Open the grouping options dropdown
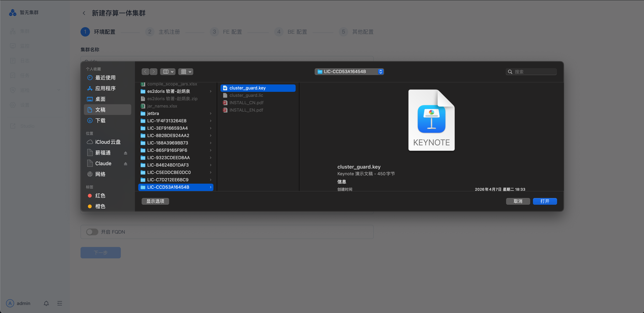644x313 pixels. [x=186, y=72]
